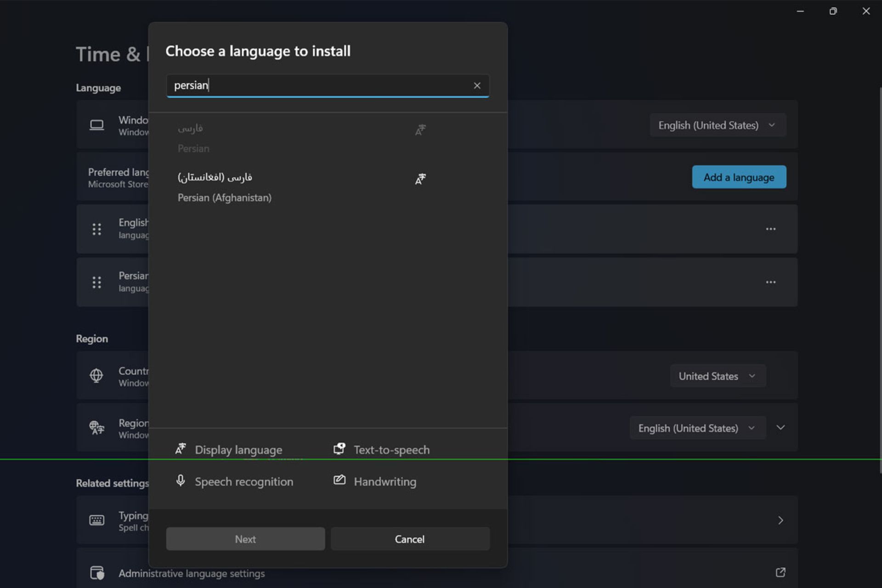The width and height of the screenshot is (882, 588).
Task: Click Next to proceed with installation
Action: coord(245,539)
